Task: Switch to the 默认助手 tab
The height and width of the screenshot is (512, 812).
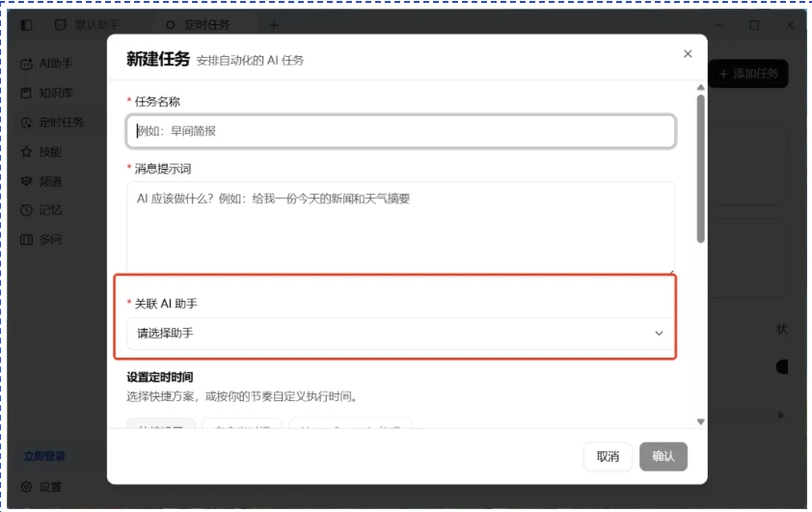Action: click(87, 25)
